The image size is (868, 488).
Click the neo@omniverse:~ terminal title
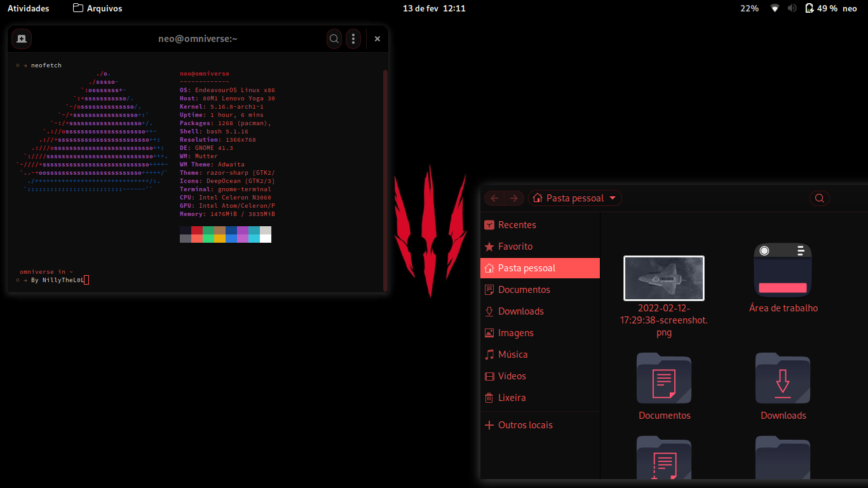click(x=198, y=39)
